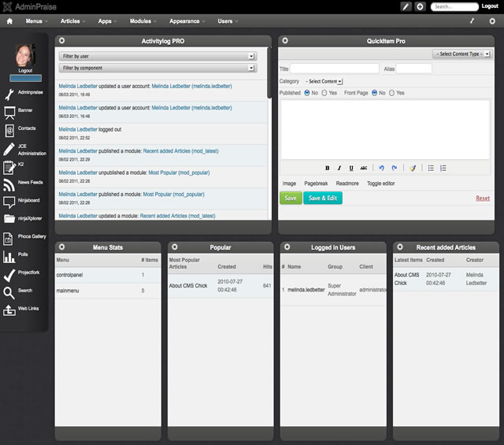Click the Banner icon in sidebar
The width and height of the screenshot is (504, 445).
coord(9,113)
